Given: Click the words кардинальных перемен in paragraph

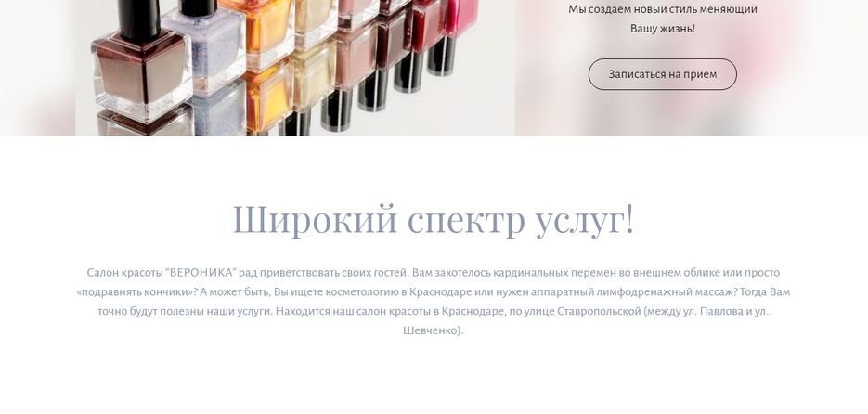Looking at the screenshot, I should pos(541,272).
